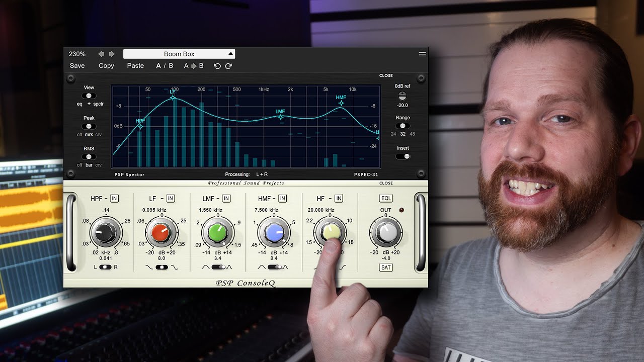
Task: Toggle the Range switch
Action: point(403,126)
